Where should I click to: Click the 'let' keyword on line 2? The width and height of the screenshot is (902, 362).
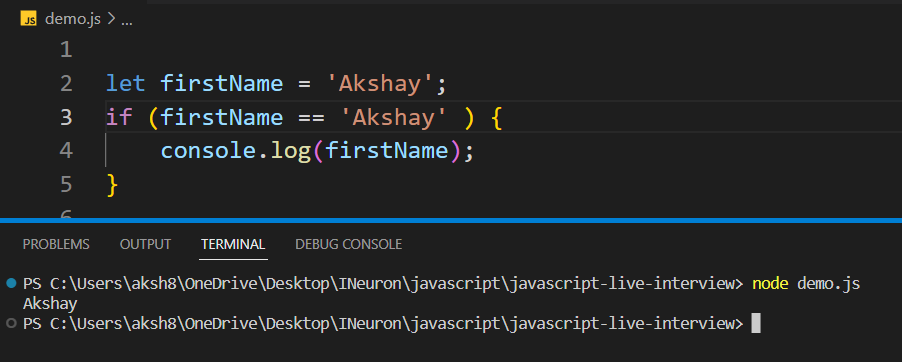[x=125, y=84]
